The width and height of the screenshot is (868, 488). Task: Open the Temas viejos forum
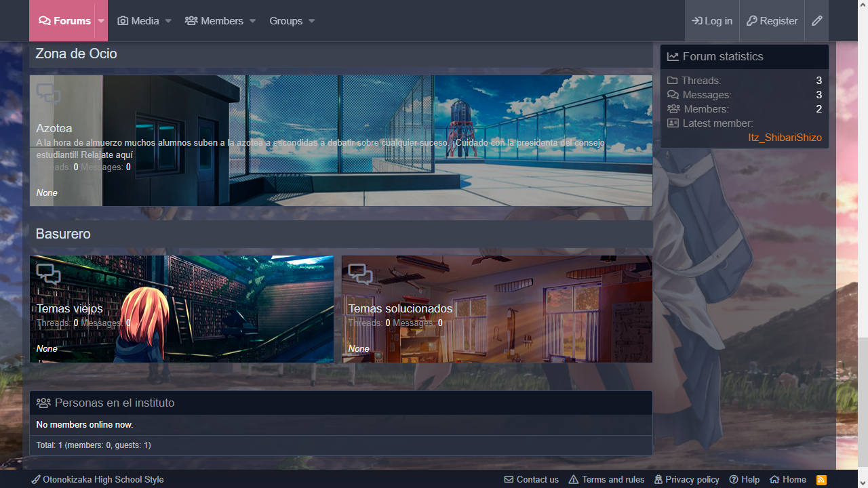(70, 308)
